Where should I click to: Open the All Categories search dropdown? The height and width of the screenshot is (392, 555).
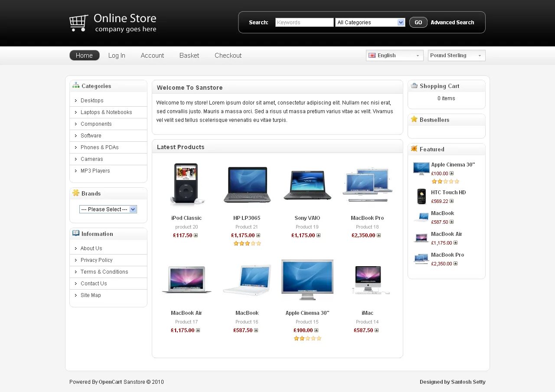pyautogui.click(x=370, y=22)
